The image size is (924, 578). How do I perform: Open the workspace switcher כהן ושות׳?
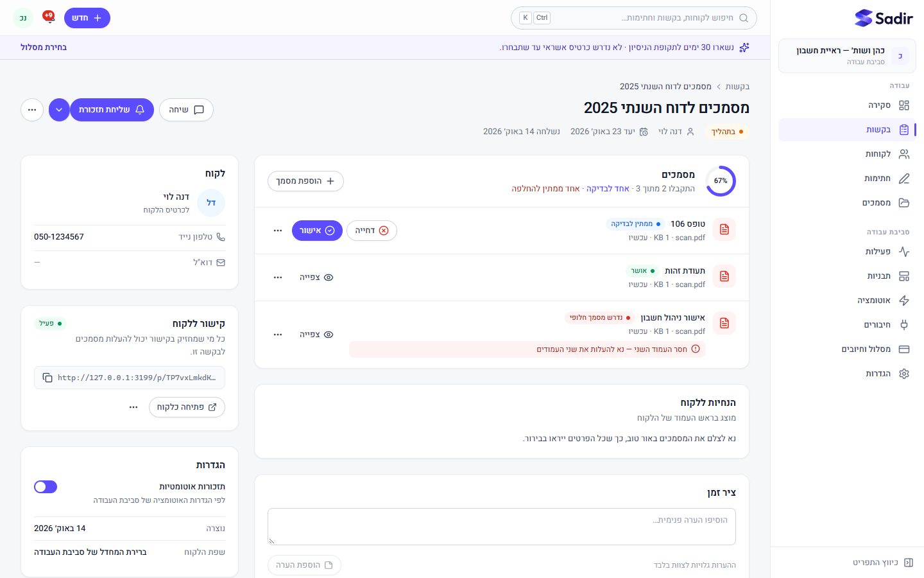(847, 56)
